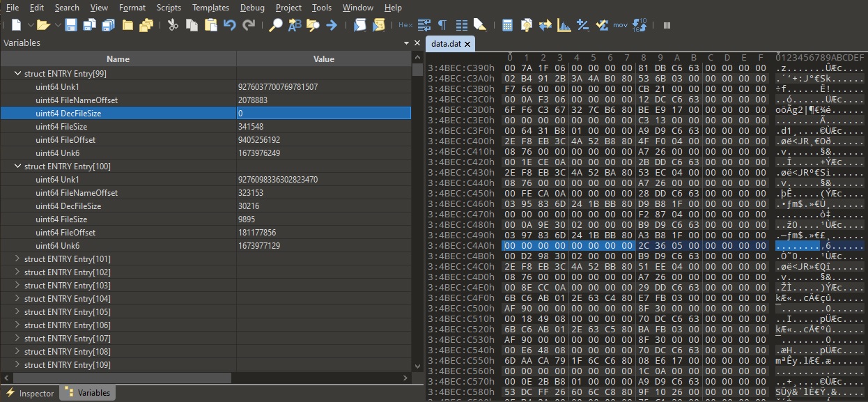Switch to the Variables tab
868x402 pixels.
88,393
